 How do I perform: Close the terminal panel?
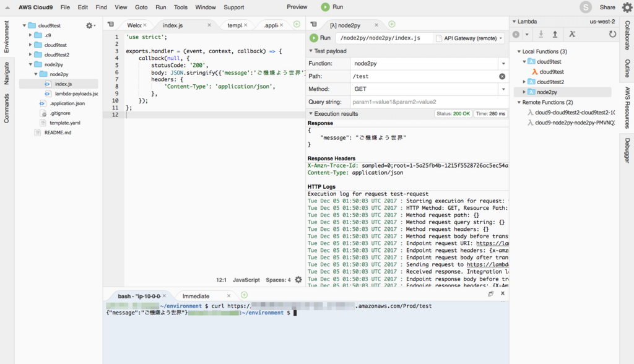(x=503, y=293)
